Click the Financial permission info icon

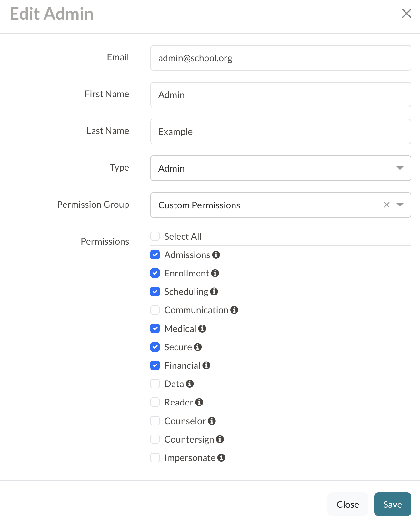tap(206, 365)
